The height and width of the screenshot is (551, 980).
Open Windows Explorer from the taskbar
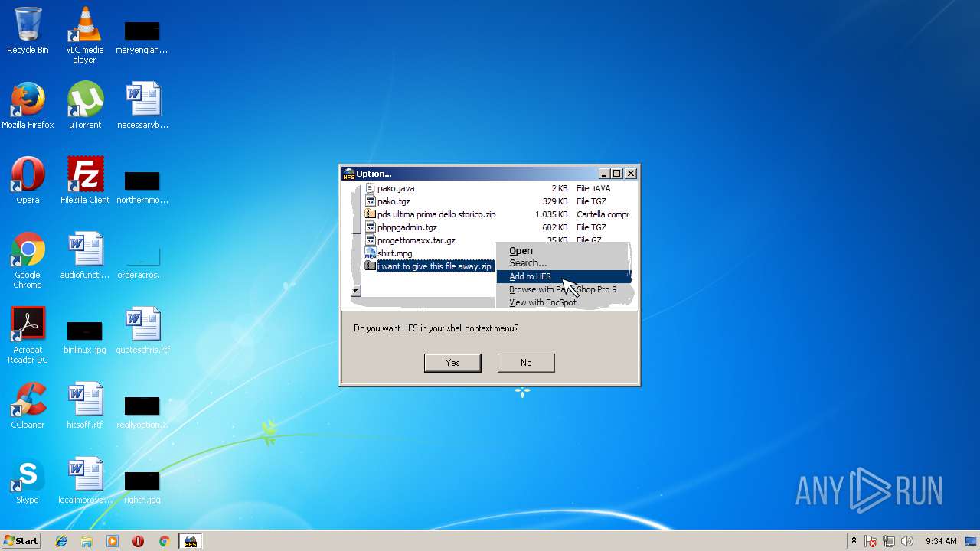87,541
